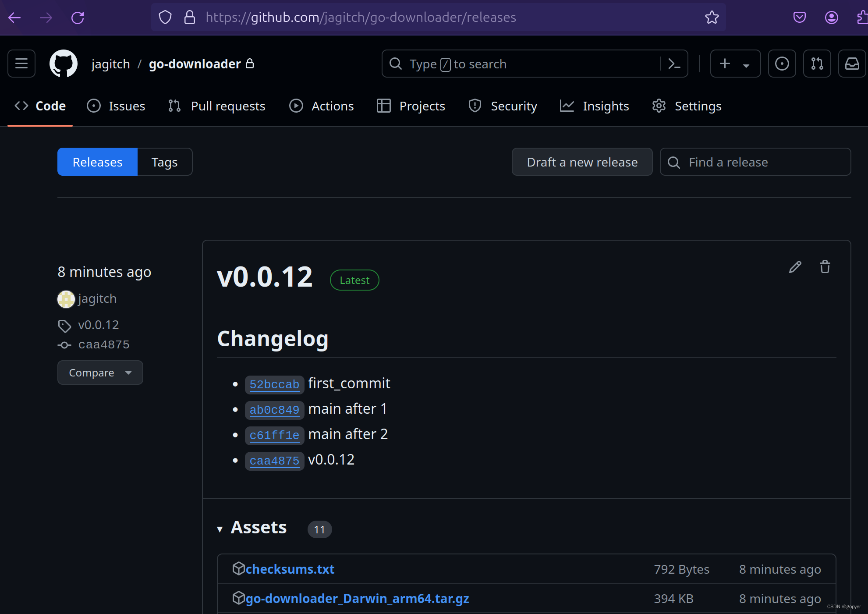868x614 pixels.
Task: Open changelog commit caa4875 v0.0.12
Action: point(274,461)
